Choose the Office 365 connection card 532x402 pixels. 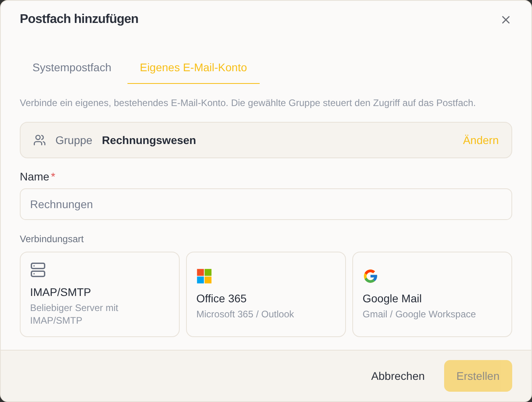pyautogui.click(x=266, y=294)
